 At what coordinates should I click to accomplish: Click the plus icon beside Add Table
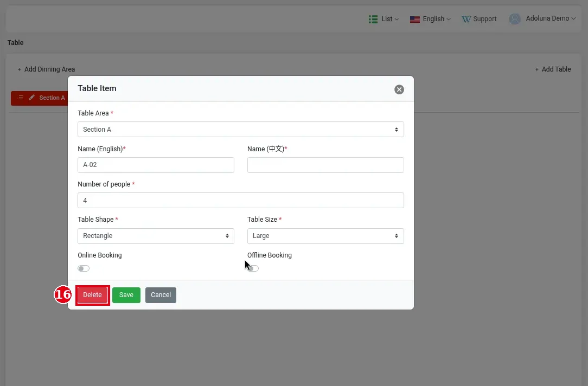coord(536,69)
